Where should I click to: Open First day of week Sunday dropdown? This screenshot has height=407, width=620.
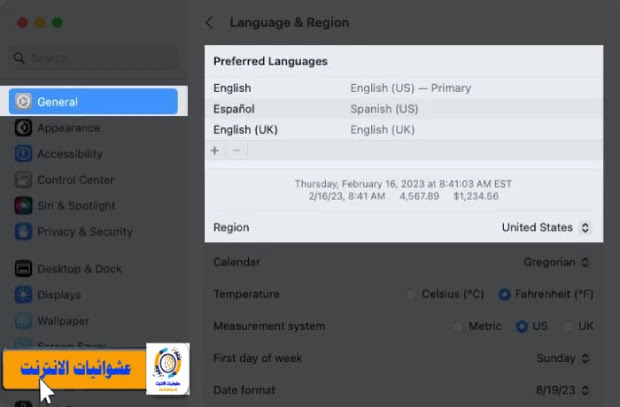(563, 357)
